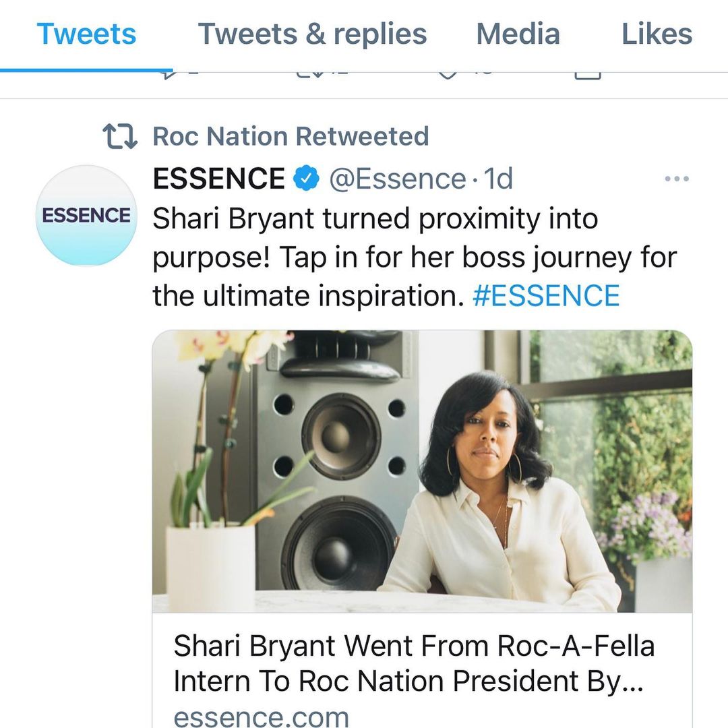728x728 pixels.
Task: Click the blue verified badge
Action: tap(307, 179)
